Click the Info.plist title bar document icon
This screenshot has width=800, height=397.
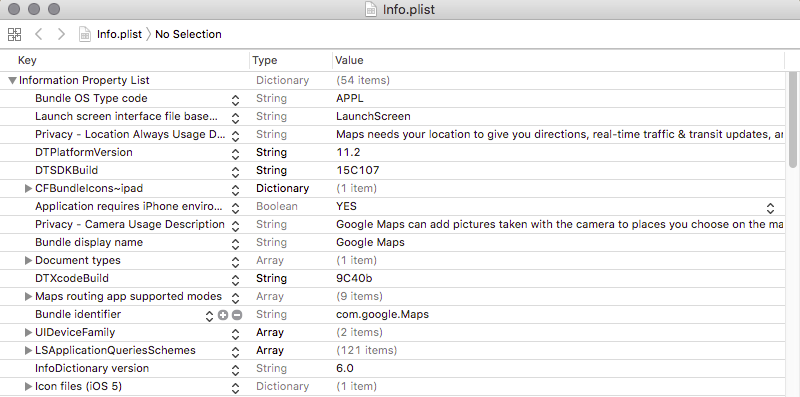(371, 9)
